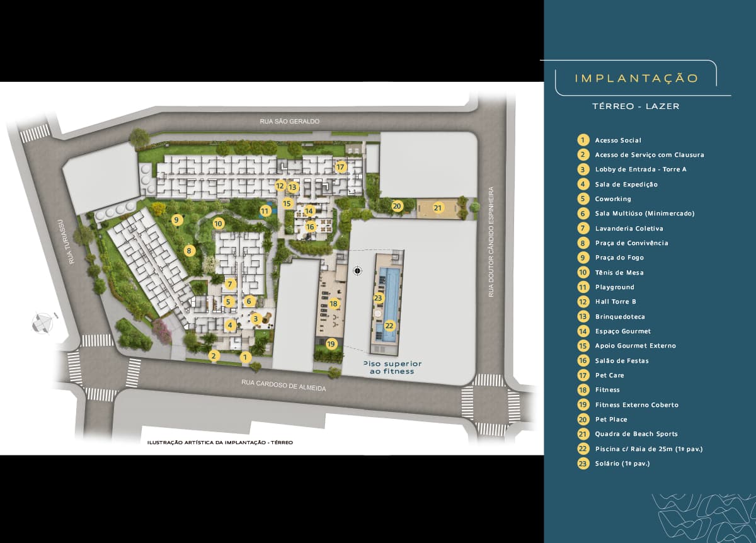Select map marker 10 on the site plan
756x543 pixels.
pos(218,223)
